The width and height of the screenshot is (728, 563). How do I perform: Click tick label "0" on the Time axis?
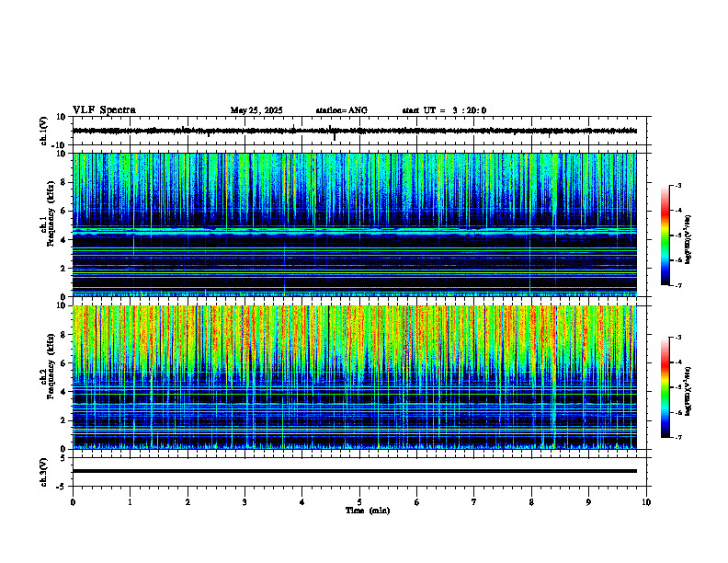pyautogui.click(x=73, y=502)
